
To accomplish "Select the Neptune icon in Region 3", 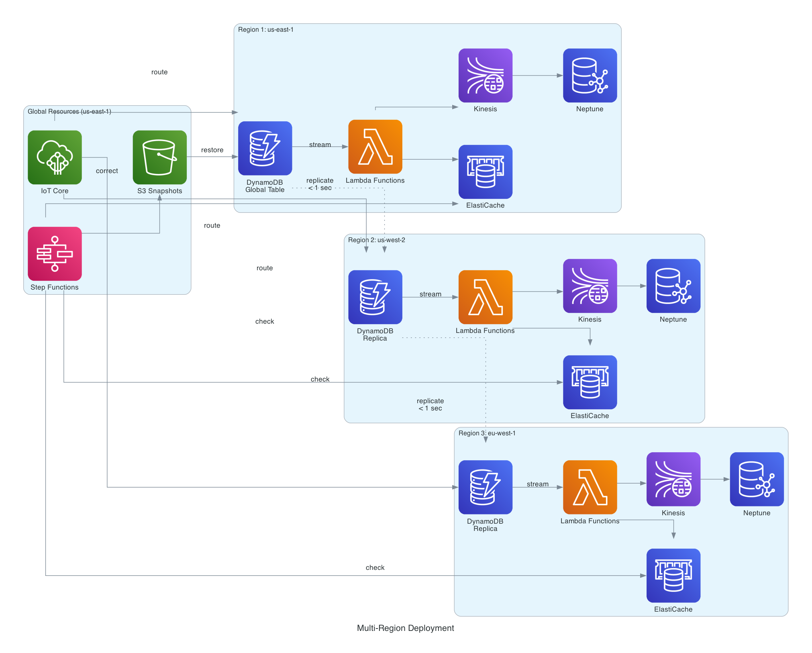I will click(x=757, y=479).
